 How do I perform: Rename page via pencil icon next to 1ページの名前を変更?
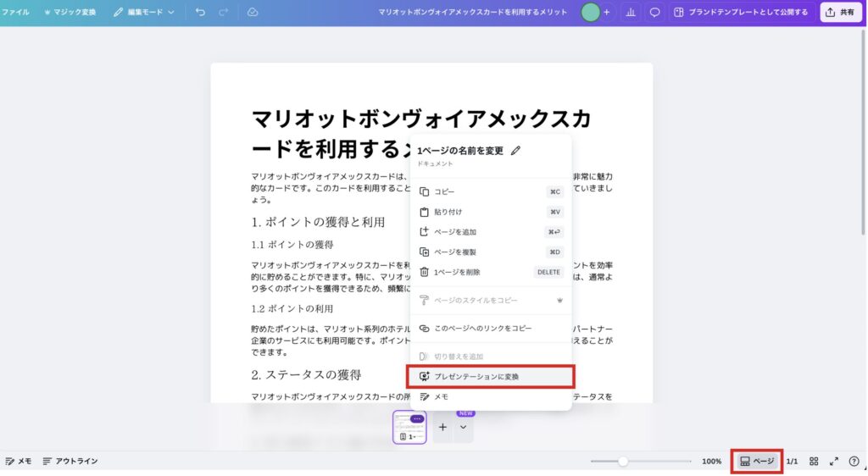(x=515, y=151)
